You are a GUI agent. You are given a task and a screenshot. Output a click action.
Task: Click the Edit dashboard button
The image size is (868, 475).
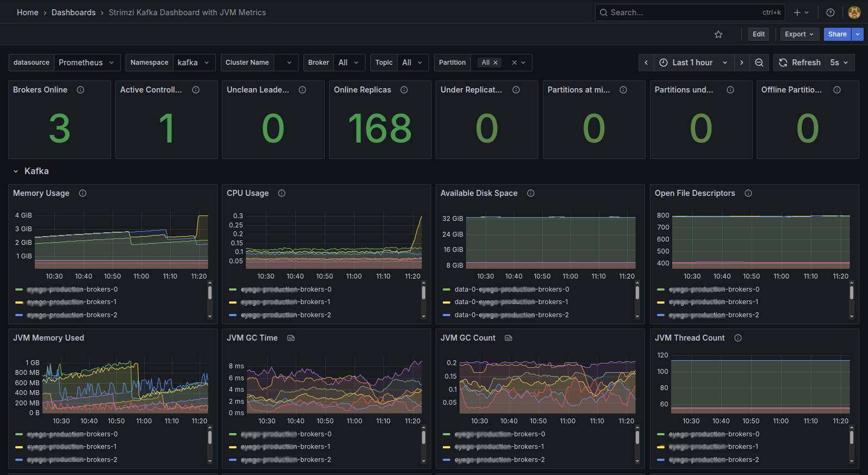pos(759,34)
